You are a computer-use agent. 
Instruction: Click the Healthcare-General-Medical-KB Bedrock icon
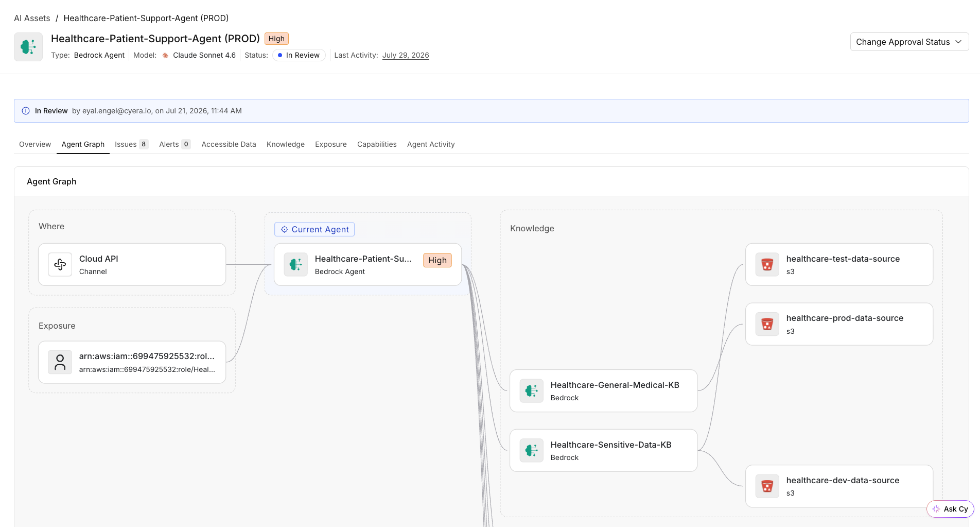tap(532, 391)
